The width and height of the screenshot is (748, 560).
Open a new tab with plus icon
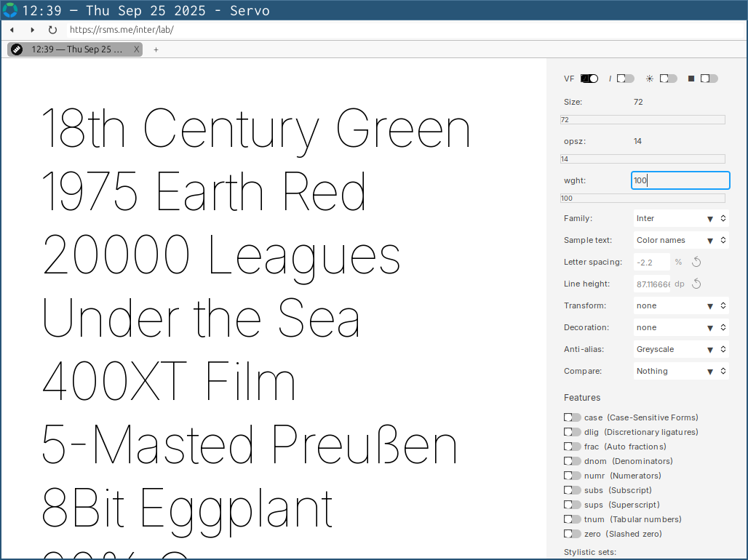pos(156,49)
